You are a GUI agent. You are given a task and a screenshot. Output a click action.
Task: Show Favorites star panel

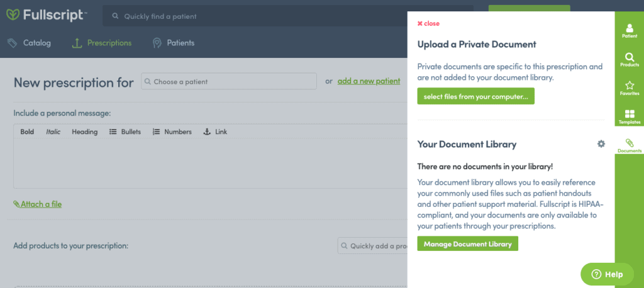(x=629, y=88)
